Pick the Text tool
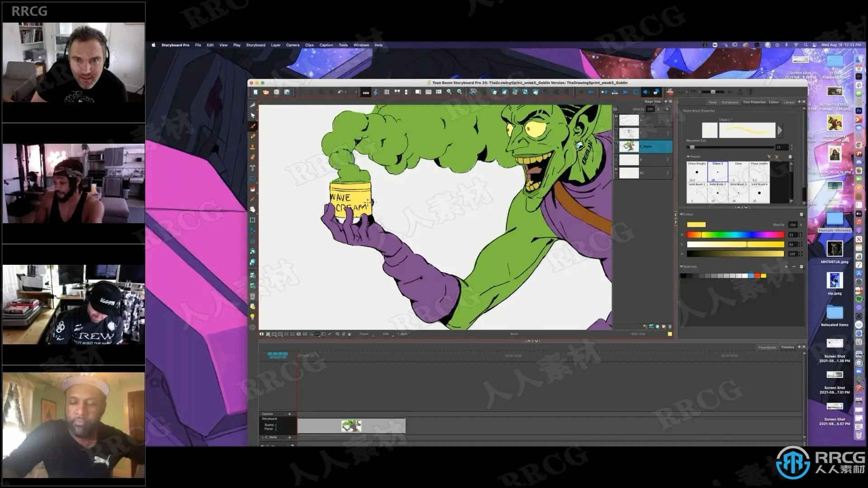Viewport: 868px width, 488px height. (x=253, y=168)
